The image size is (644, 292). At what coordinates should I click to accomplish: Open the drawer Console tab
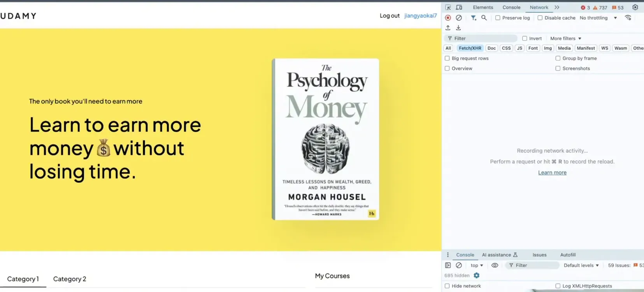coord(465,255)
